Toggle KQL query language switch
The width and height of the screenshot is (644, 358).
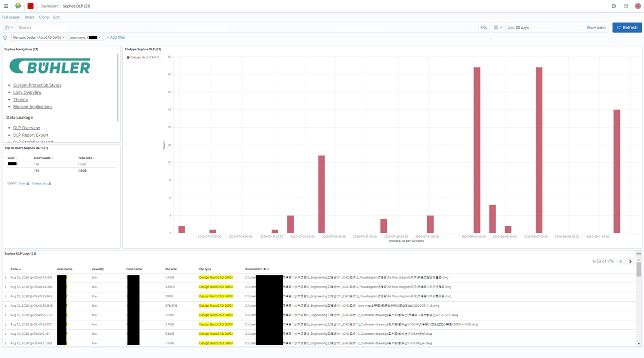(484, 28)
